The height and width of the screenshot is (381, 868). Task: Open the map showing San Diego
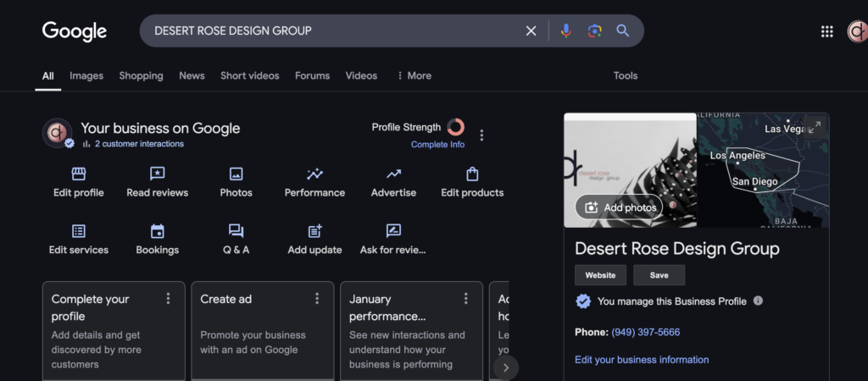(x=763, y=170)
